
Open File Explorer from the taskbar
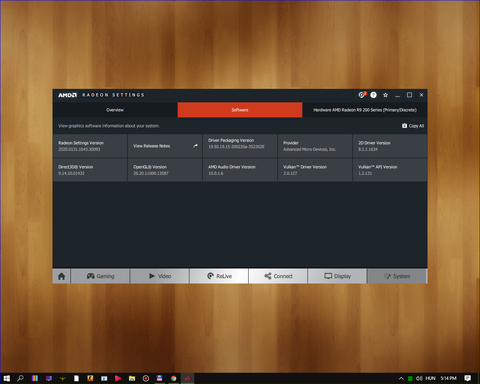[132, 378]
